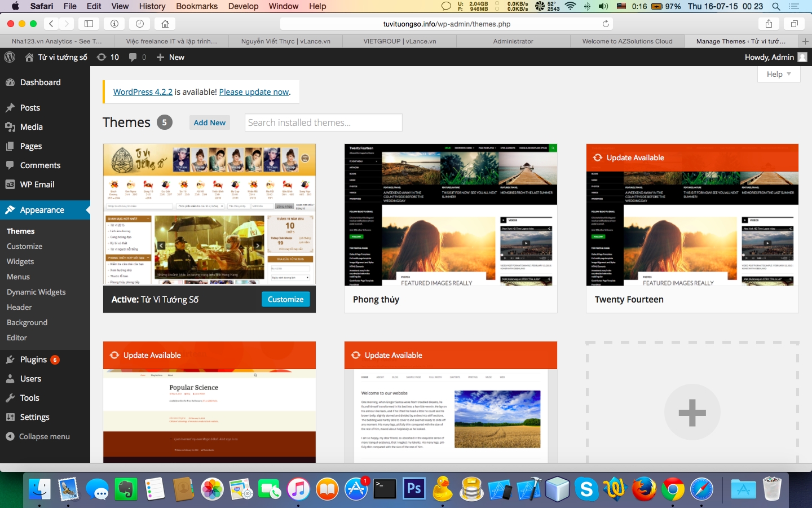Click the Safari home button
This screenshot has height=508, width=812.
click(x=165, y=24)
